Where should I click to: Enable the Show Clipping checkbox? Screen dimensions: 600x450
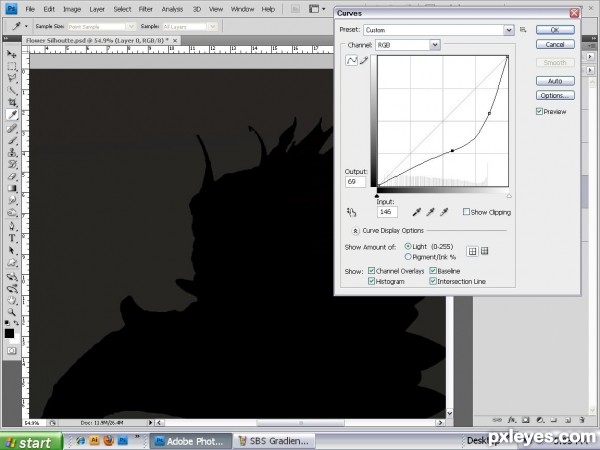[x=466, y=212]
